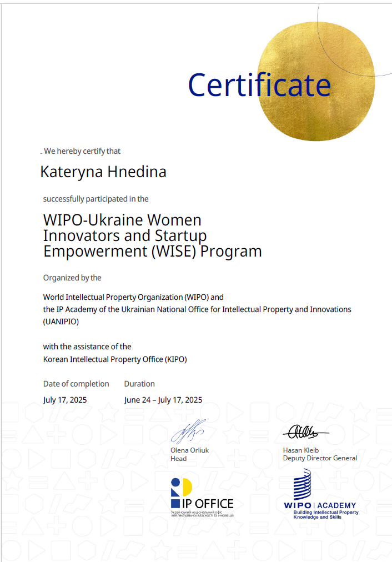Viewport: 392px width, 562px height.
Task: Click 'successfully participated in the' text
Action: tap(96, 199)
